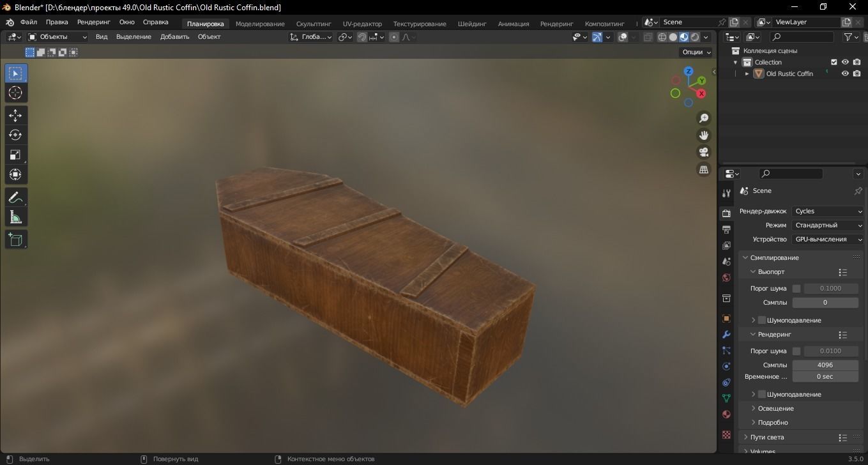The height and width of the screenshot is (465, 868).
Task: Switch to the 'Шейдинг' workspace tab
Action: tap(472, 24)
